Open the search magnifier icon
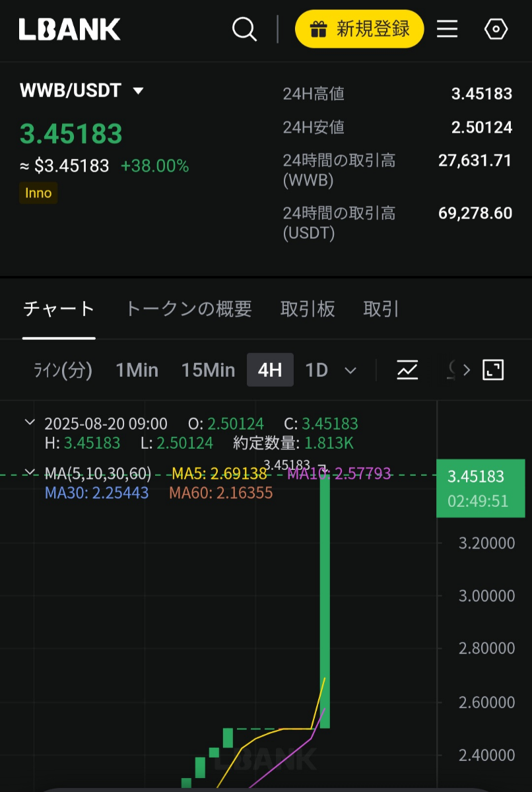Image resolution: width=532 pixels, height=792 pixels. coord(244,29)
